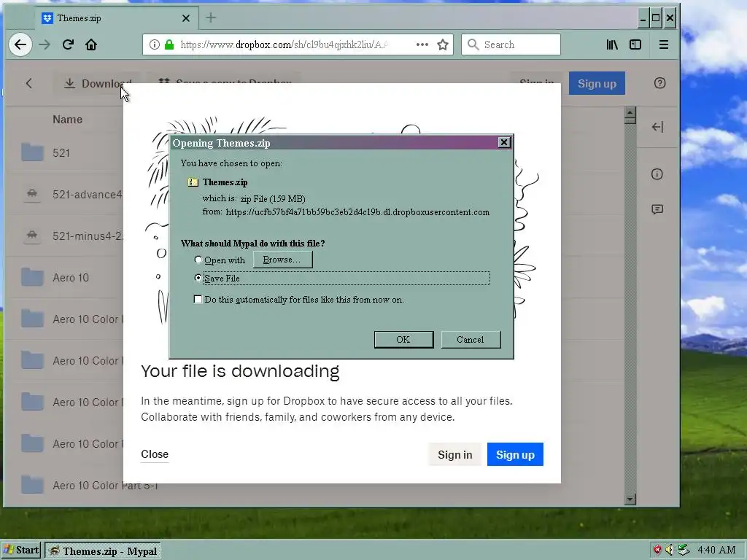Click the scrollbar down arrow

click(630, 499)
